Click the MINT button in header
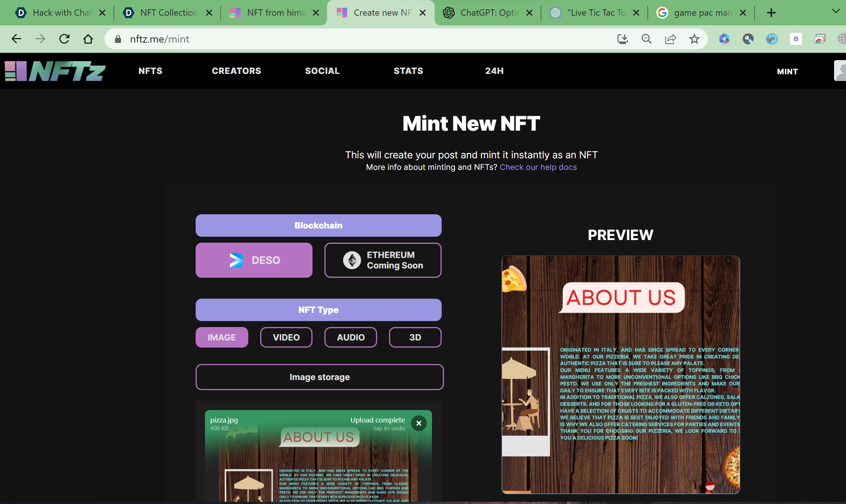 click(x=787, y=71)
